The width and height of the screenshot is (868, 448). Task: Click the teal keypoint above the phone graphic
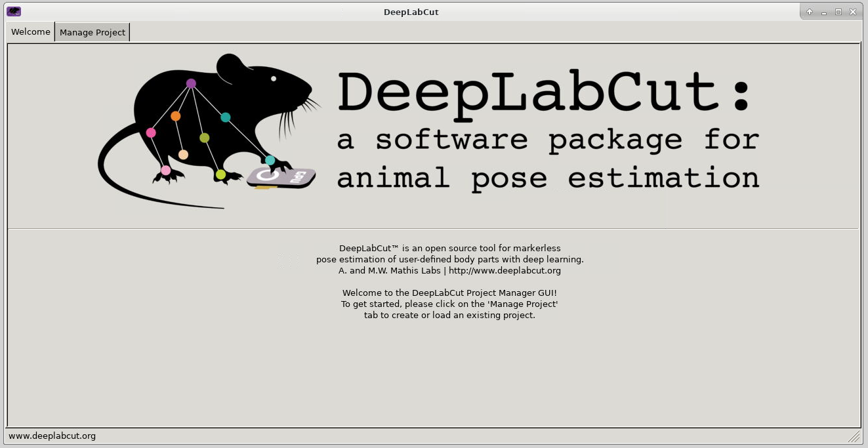pyautogui.click(x=270, y=160)
